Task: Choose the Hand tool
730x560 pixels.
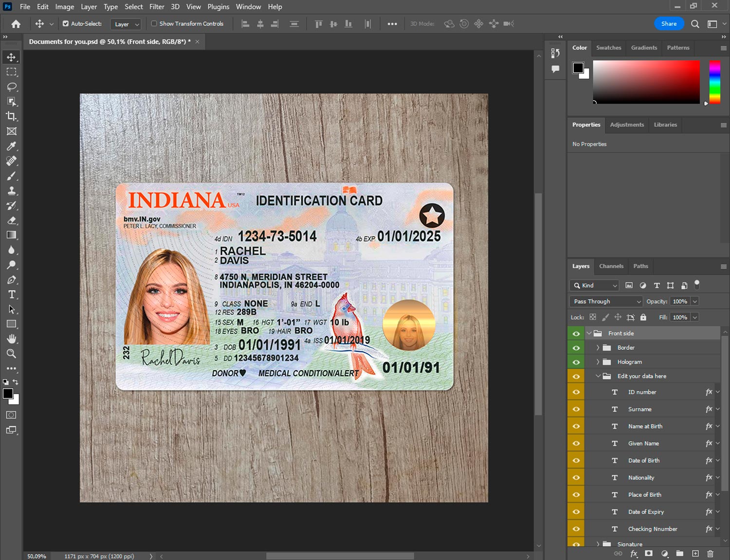Action: (12, 339)
